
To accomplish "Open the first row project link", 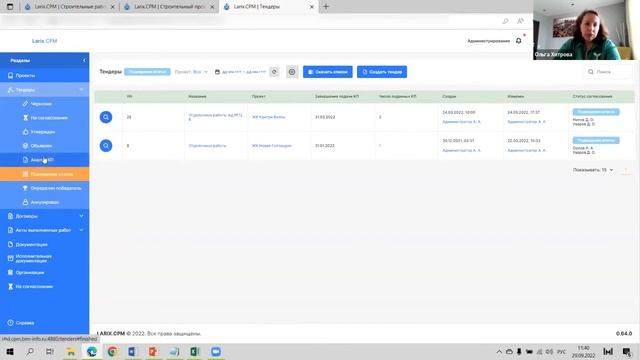I will coord(269,117).
